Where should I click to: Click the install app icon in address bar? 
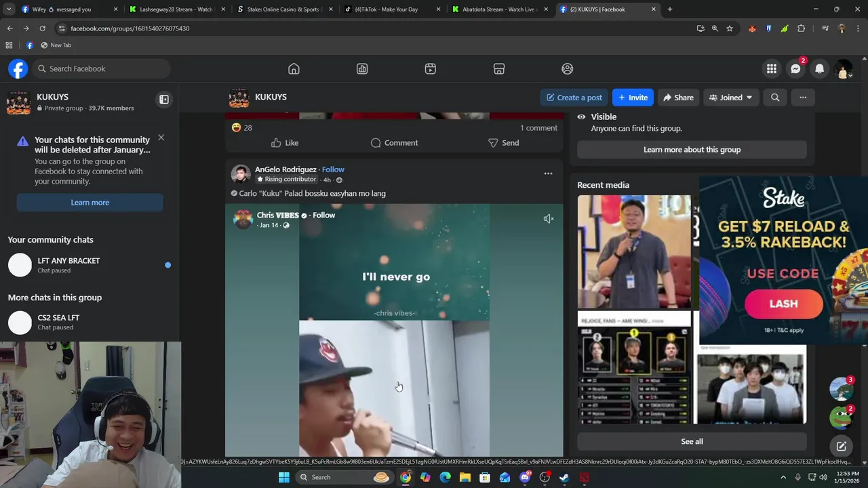pos(701,28)
